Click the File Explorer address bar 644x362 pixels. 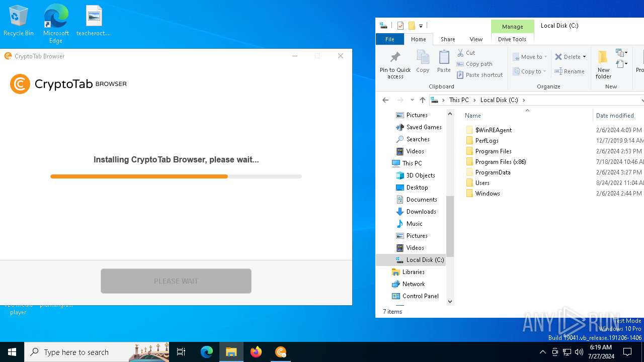coord(536,100)
